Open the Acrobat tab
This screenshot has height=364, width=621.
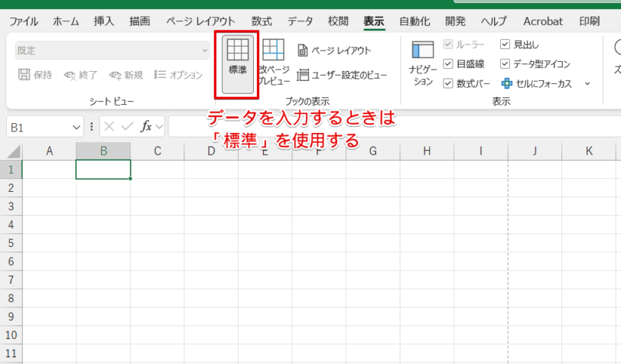coord(543,21)
